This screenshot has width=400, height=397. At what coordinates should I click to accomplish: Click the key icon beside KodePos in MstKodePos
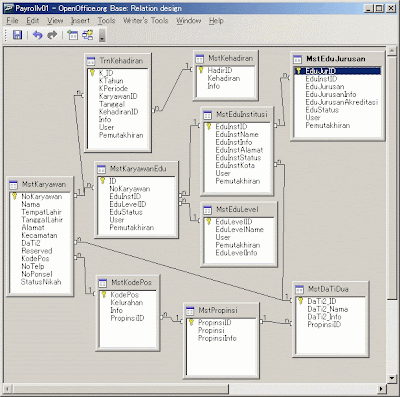(x=104, y=294)
